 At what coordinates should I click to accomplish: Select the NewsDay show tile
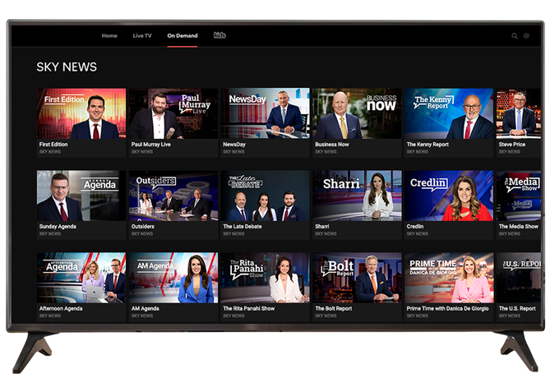[x=265, y=114]
